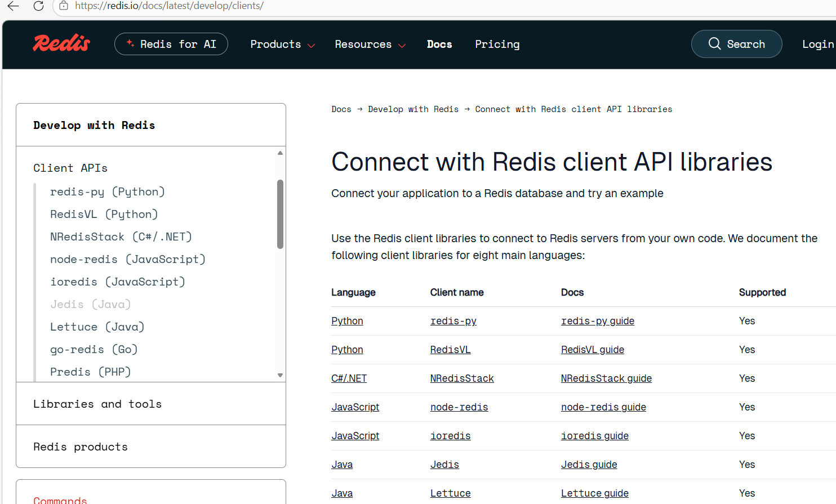Expand the Resources menu
Screen dimensions: 836x504
[370, 44]
